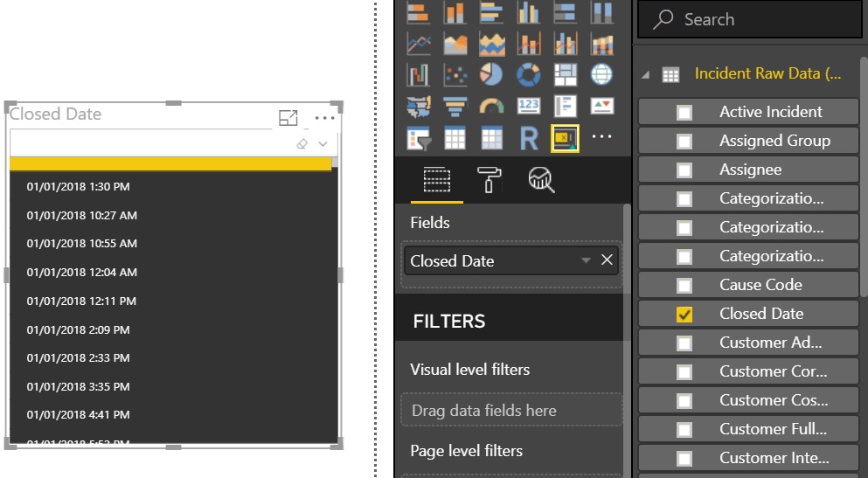Select the globe map visual
Viewport: 868px width, 478px height.
tap(601, 74)
